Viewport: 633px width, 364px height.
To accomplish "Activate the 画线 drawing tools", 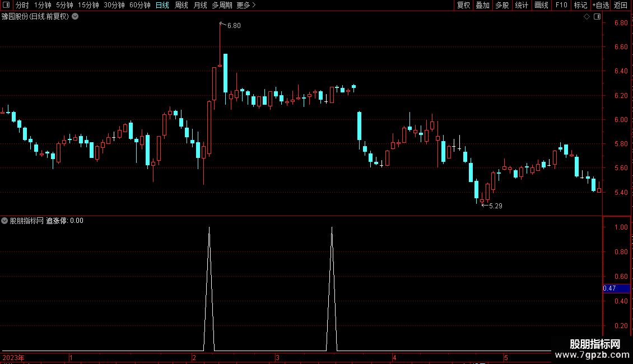I will (x=541, y=5).
